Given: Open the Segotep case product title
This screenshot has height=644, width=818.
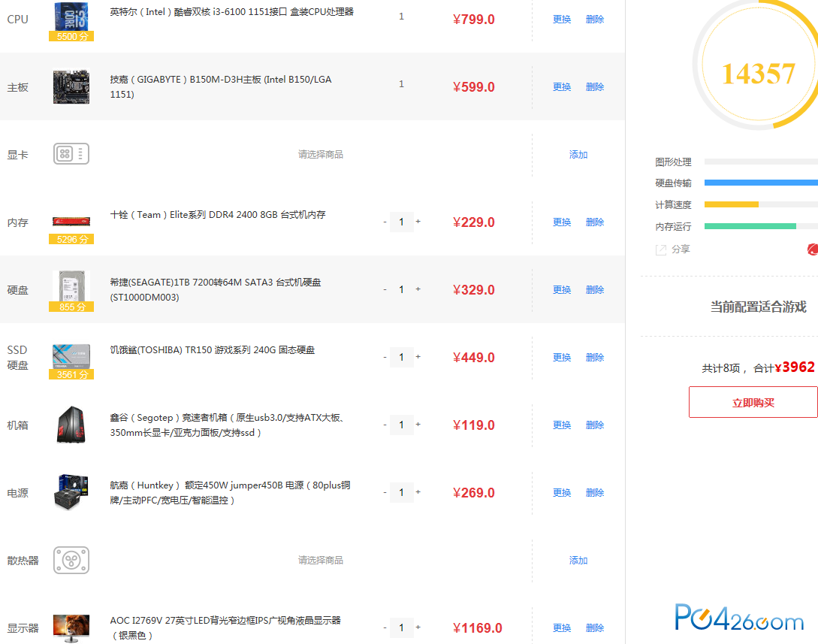Looking at the screenshot, I should click(x=228, y=425).
